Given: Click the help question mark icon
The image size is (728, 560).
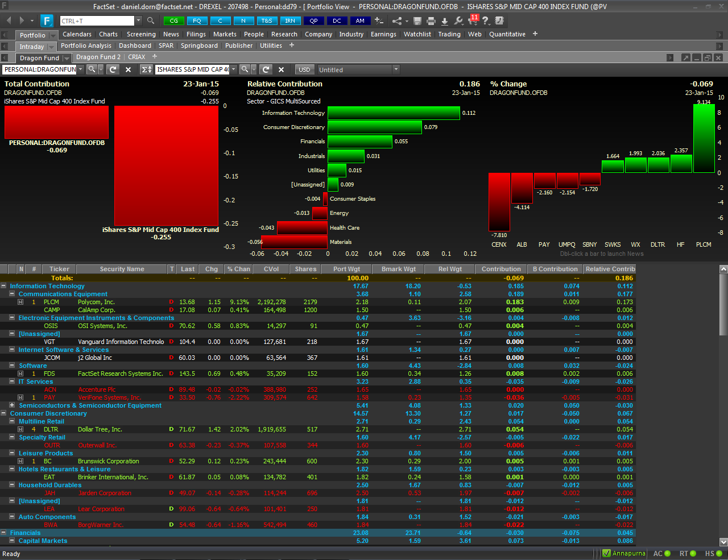Looking at the screenshot, I should coord(486,21).
